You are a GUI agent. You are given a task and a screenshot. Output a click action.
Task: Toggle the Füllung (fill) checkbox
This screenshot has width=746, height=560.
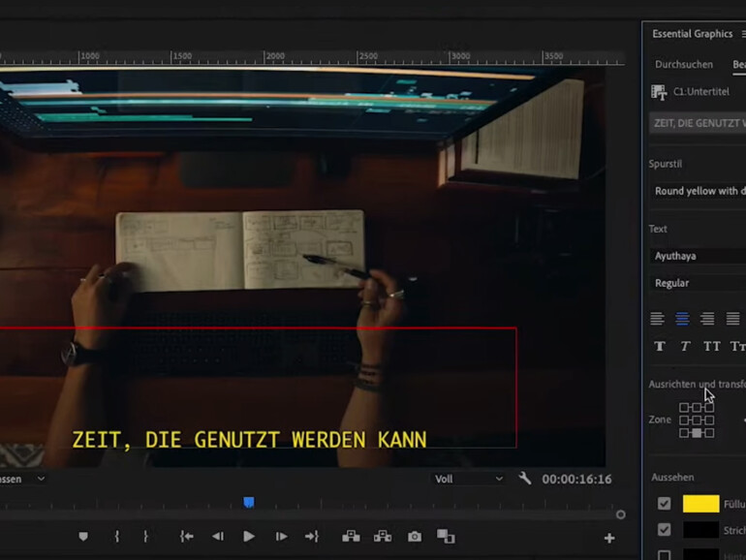[664, 504]
